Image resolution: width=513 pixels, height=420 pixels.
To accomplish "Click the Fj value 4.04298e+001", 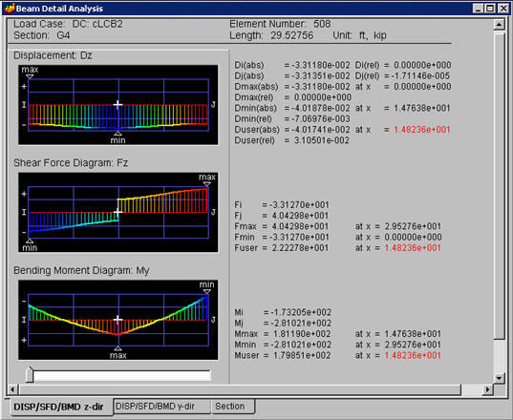I will [300, 216].
